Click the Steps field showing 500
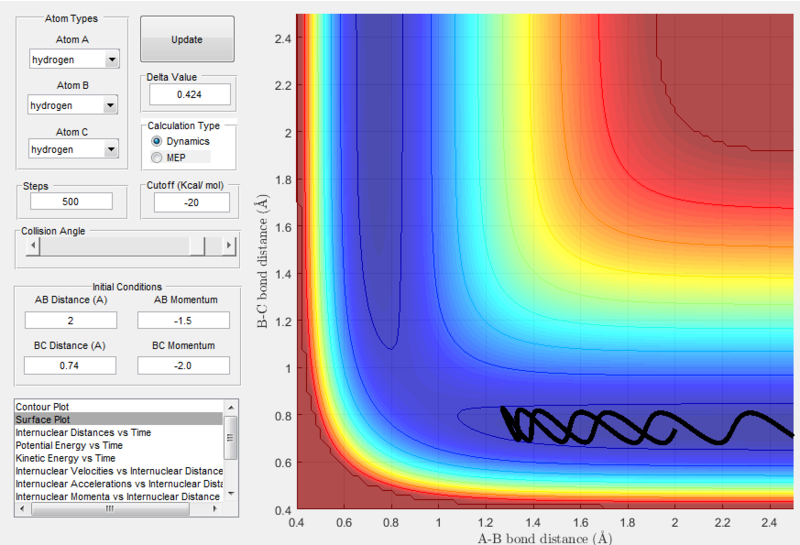The image size is (800, 545). (x=71, y=201)
